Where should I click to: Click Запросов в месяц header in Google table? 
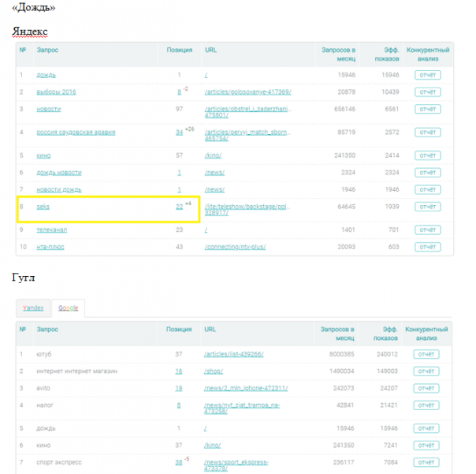coord(339,330)
